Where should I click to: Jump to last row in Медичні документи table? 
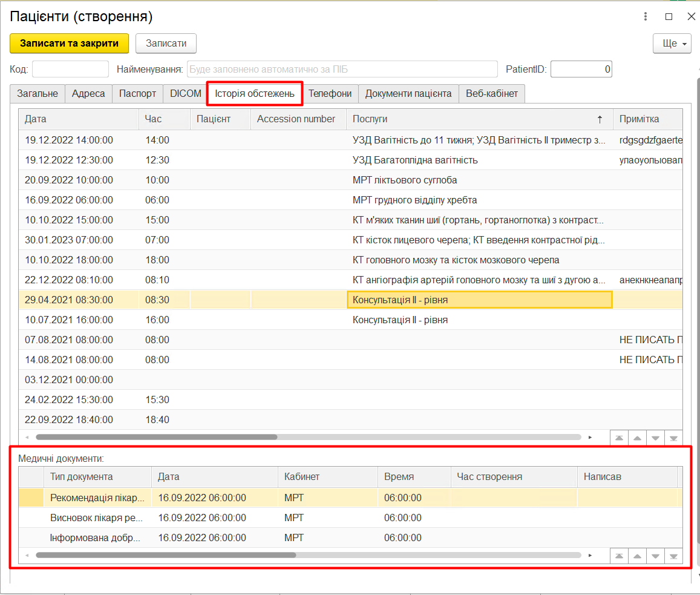[x=673, y=556]
